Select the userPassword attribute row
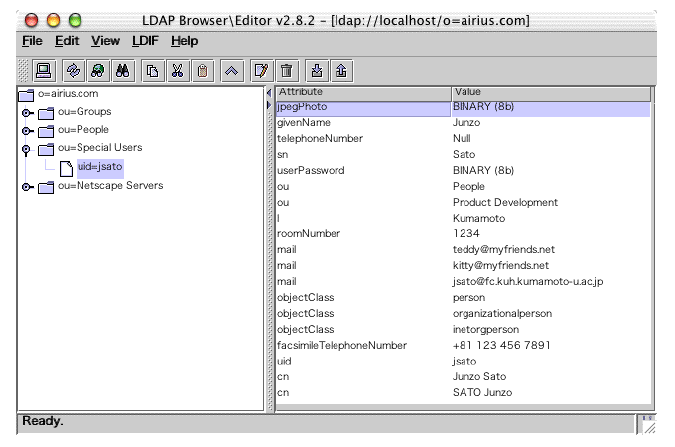 point(463,171)
